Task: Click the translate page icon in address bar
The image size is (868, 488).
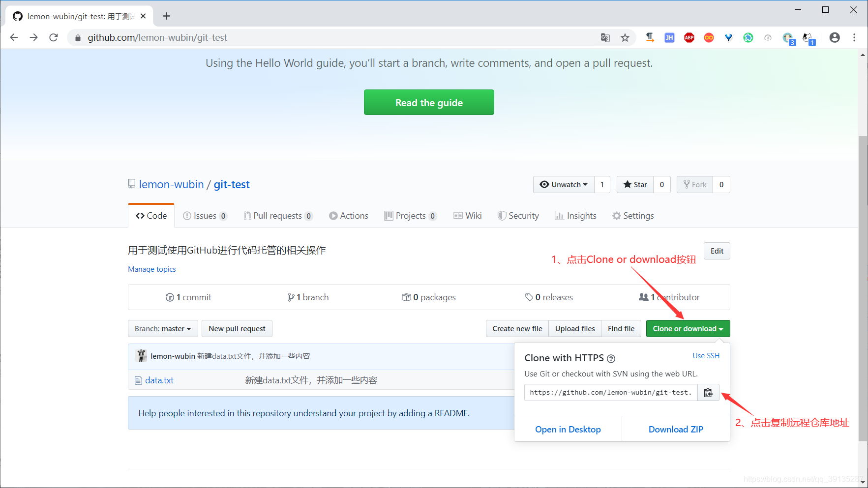Action: pyautogui.click(x=605, y=37)
